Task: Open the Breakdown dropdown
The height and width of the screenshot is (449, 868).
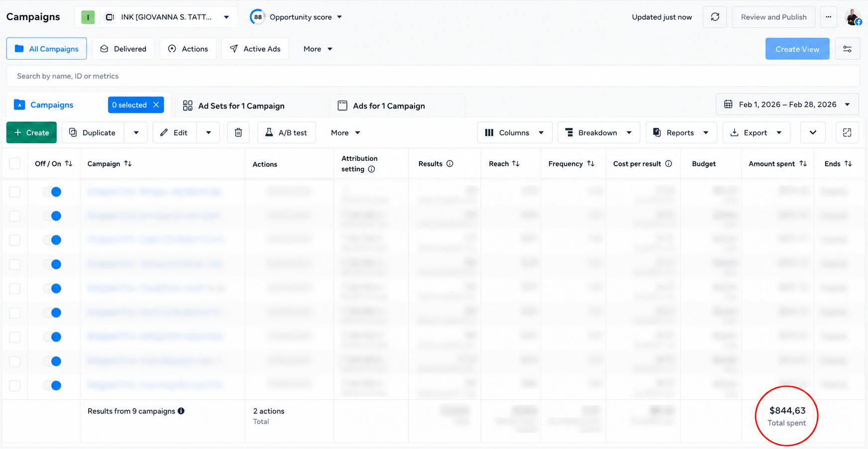Action: [x=599, y=132]
